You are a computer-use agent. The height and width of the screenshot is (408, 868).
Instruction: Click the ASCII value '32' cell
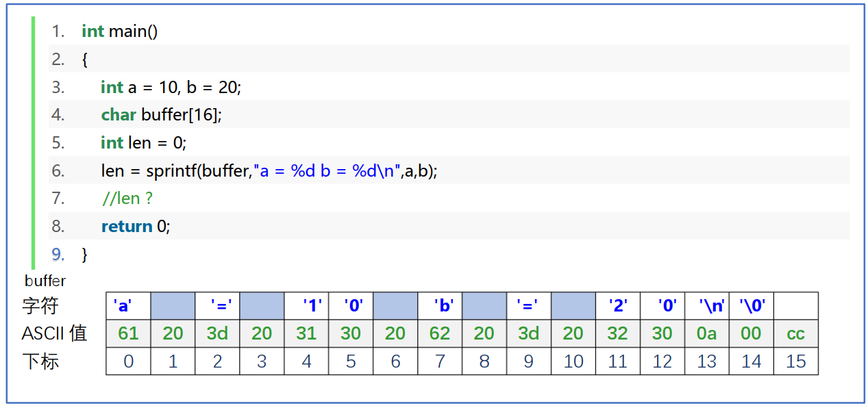[x=618, y=333]
